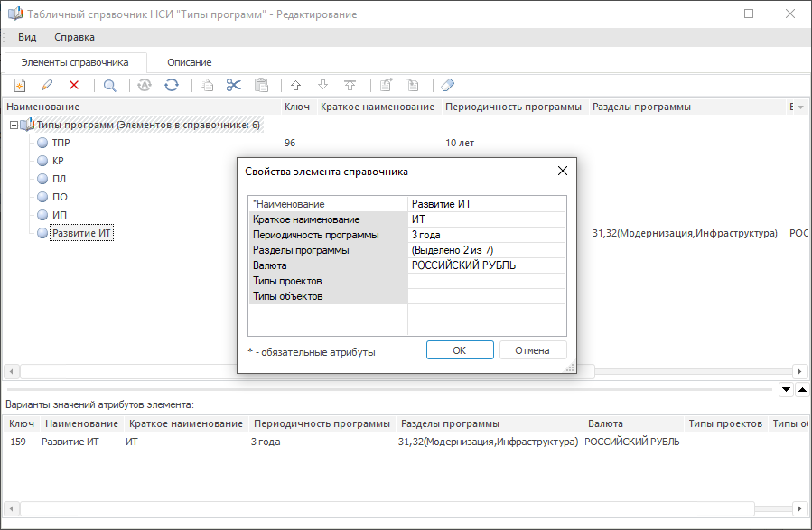Click OK in the properties dialog
Image resolution: width=812 pixels, height=530 pixels.
460,350
